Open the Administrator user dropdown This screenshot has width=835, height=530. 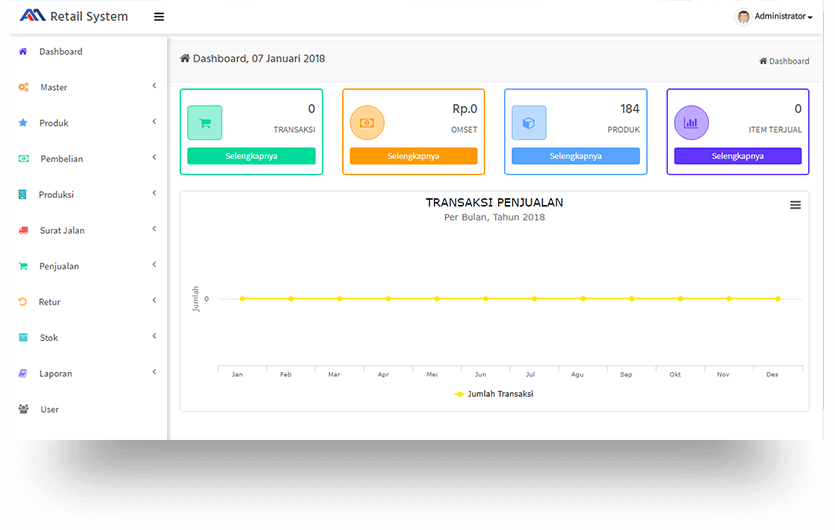pos(783,17)
